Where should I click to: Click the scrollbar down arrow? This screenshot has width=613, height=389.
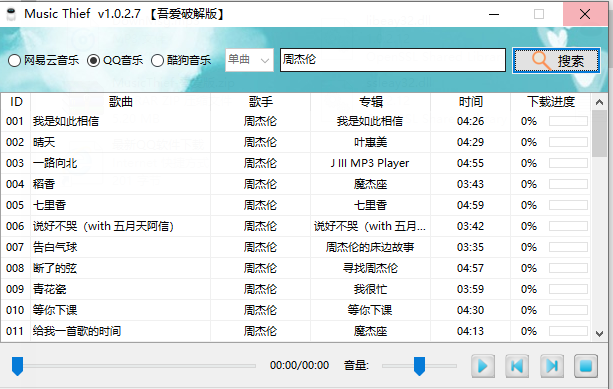[599, 333]
